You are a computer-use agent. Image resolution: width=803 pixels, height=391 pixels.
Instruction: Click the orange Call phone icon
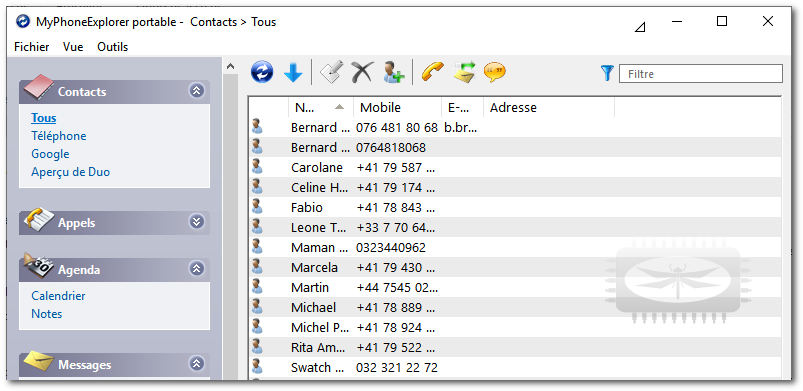pyautogui.click(x=432, y=72)
